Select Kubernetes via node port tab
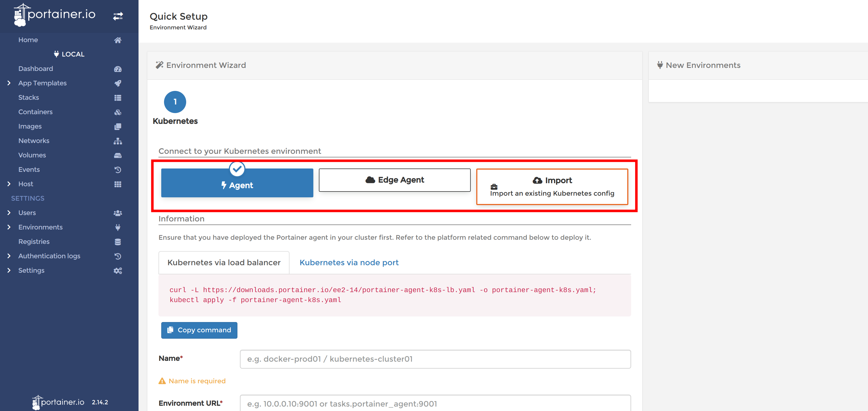The height and width of the screenshot is (411, 868). point(349,262)
